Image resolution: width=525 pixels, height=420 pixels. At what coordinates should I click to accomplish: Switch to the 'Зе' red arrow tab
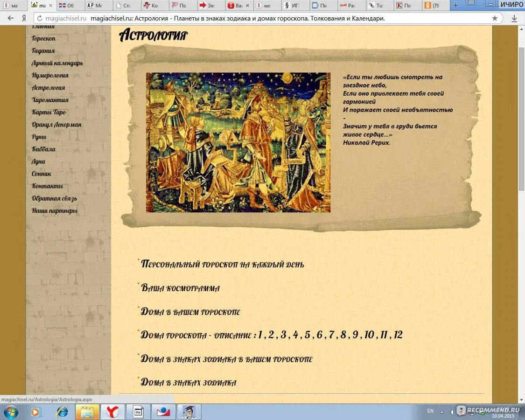click(x=210, y=5)
